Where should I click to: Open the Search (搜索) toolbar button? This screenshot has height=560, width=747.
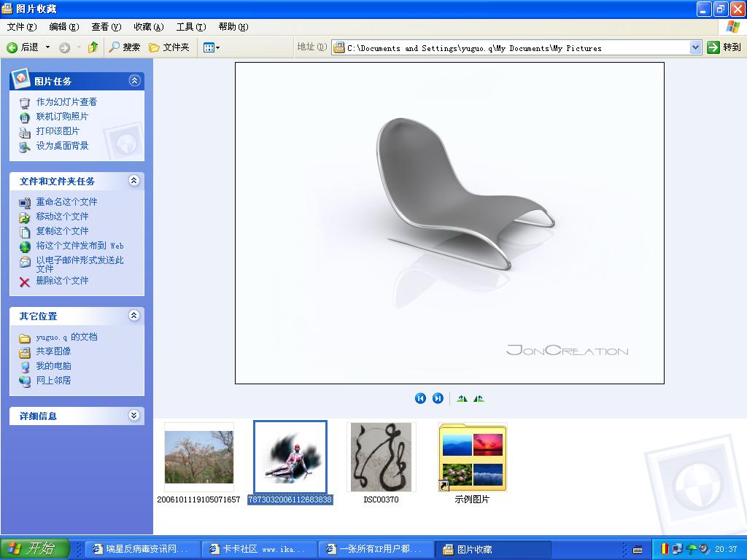(124, 47)
